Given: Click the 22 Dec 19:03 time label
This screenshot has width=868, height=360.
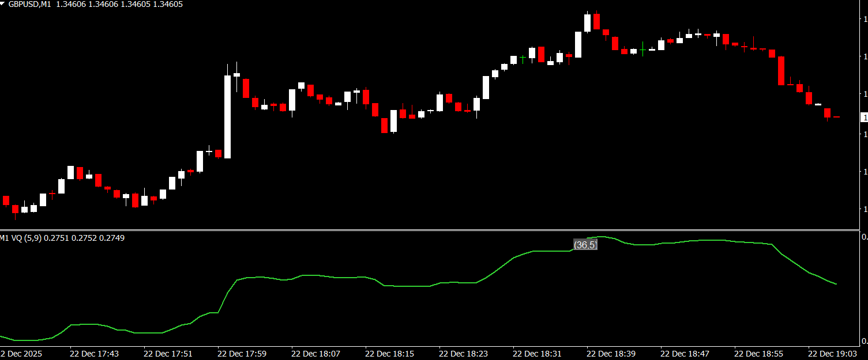Looking at the screenshot, I should pos(832,353).
